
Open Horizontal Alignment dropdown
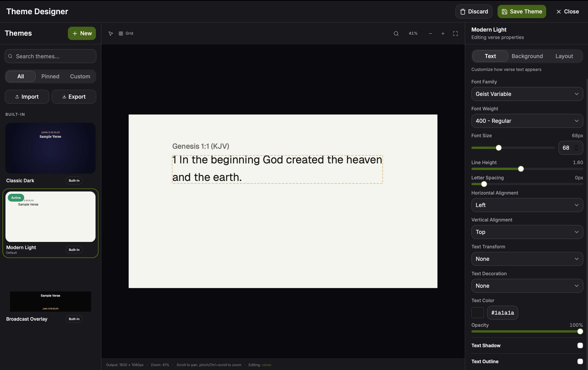(x=527, y=205)
